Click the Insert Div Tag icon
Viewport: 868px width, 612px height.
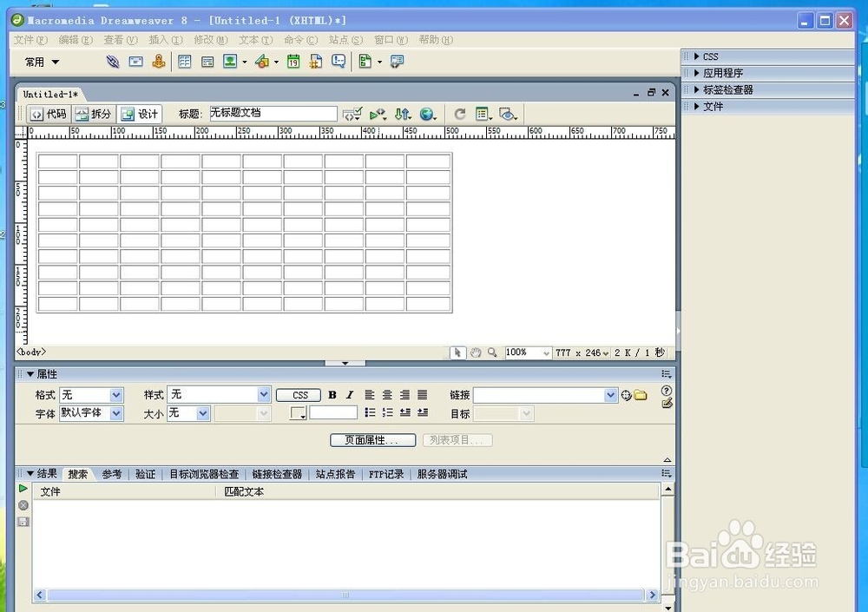[x=207, y=62]
